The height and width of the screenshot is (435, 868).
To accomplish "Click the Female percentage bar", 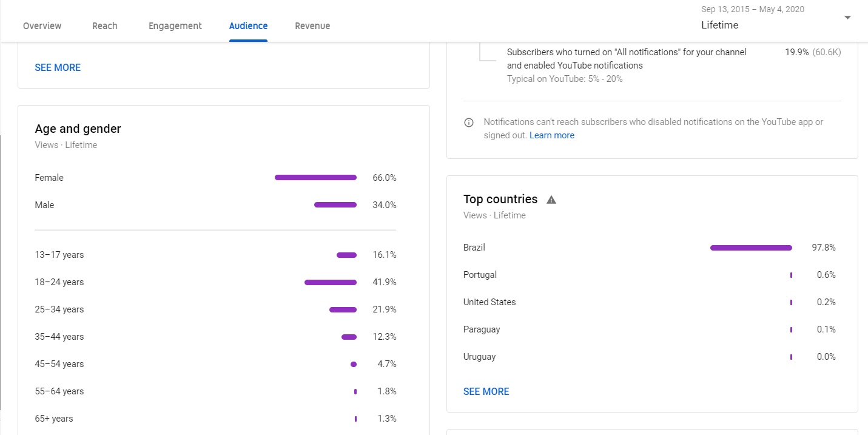I will pos(315,178).
